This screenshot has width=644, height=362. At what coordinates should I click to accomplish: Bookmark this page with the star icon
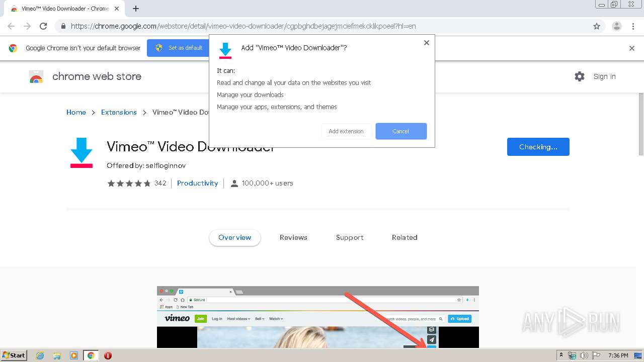coord(597,26)
